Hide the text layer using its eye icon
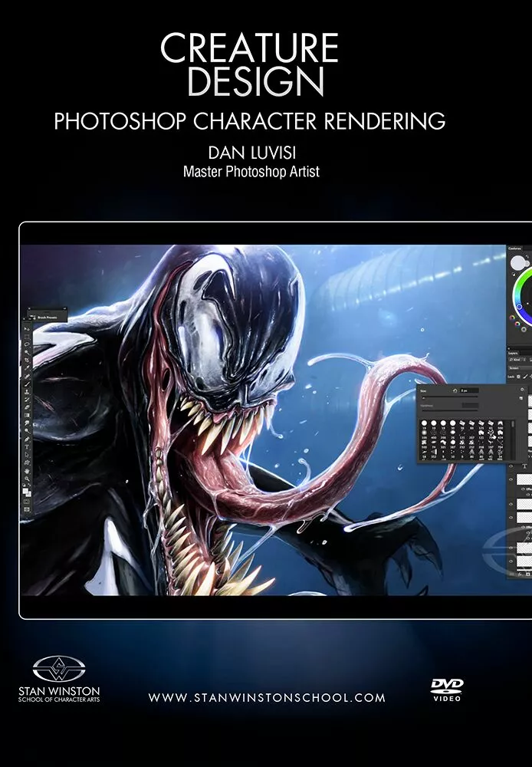 click(511, 466)
